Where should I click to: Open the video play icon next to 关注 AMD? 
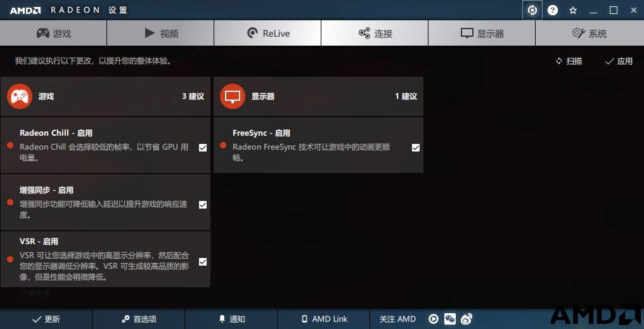434,319
